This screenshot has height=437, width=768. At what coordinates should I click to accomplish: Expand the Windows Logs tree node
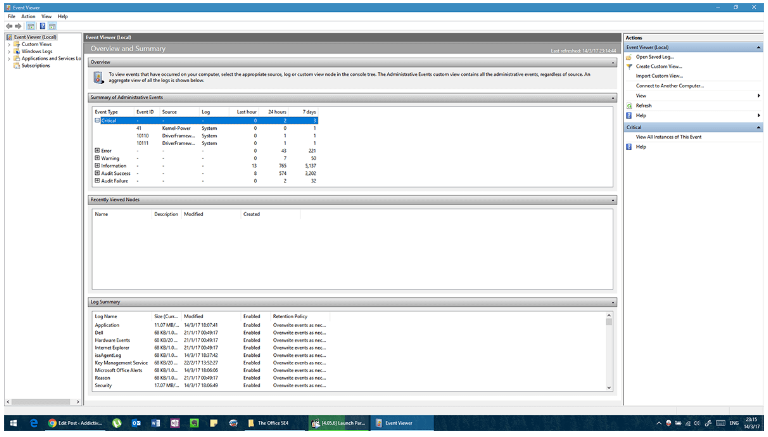[9, 51]
